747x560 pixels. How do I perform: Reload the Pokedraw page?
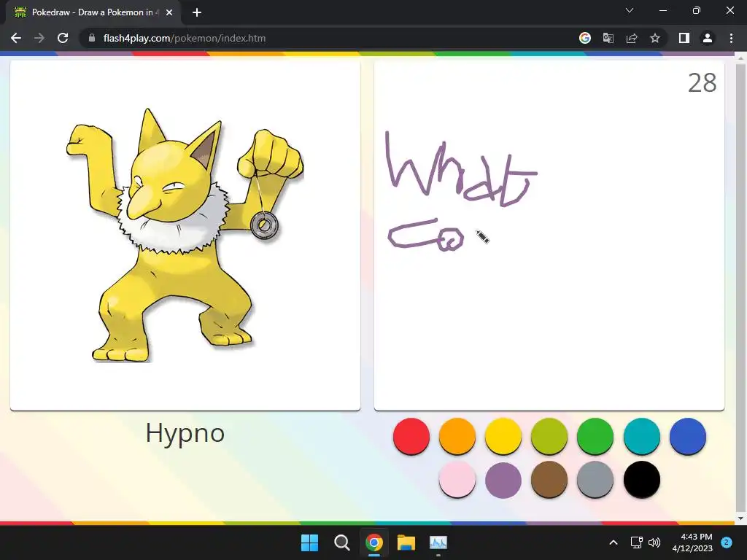63,38
